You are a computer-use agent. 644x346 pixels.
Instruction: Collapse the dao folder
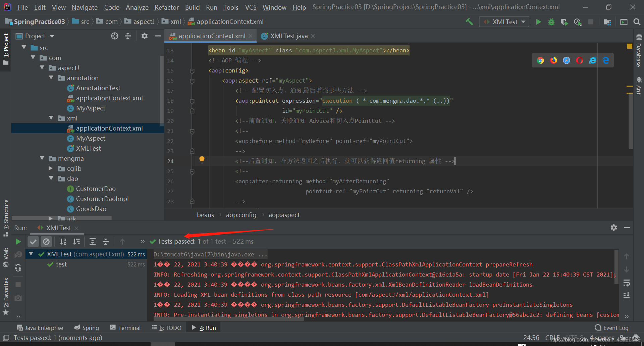pos(51,179)
